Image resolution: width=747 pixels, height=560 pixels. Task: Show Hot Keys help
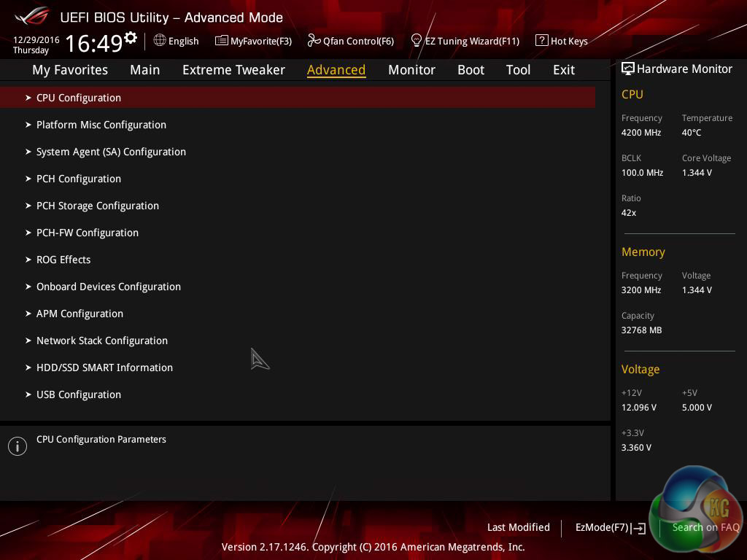click(x=562, y=41)
